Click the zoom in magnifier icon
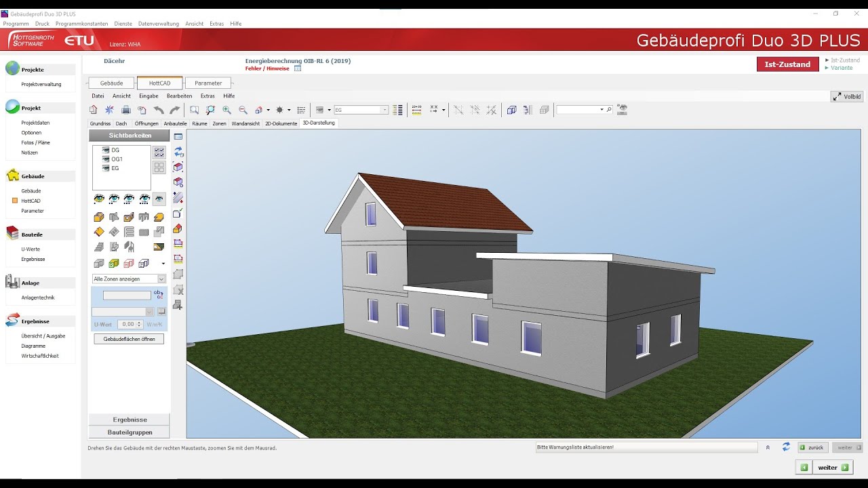868x488 pixels. click(226, 110)
